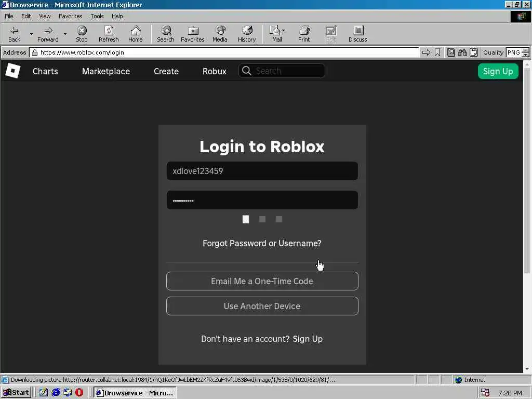Launch Opera from the quick launch bar

[x=79, y=393]
